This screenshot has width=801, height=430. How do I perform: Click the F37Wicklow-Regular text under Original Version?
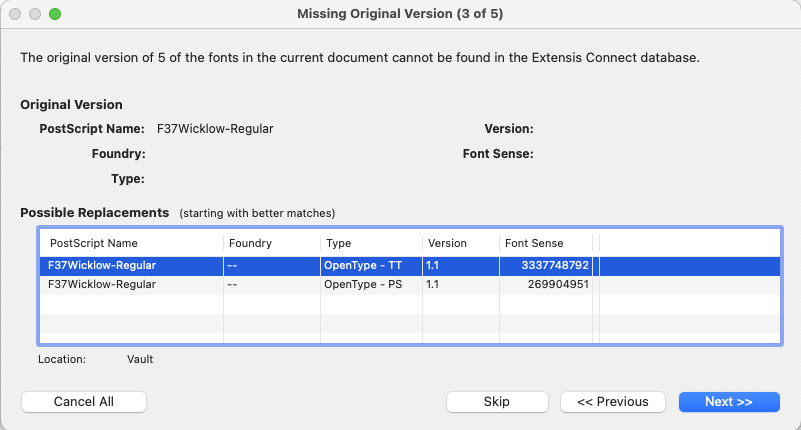(215, 129)
